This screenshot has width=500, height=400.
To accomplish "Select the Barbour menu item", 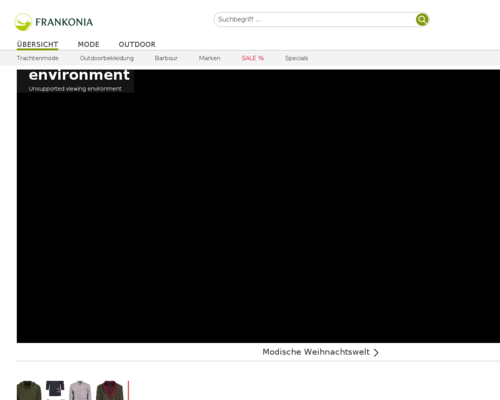I will tap(166, 58).
